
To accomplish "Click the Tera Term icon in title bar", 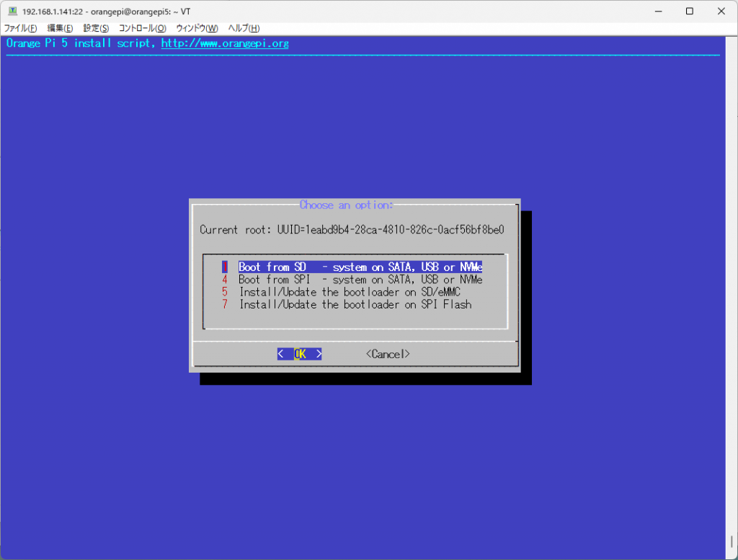I will coord(13,11).
